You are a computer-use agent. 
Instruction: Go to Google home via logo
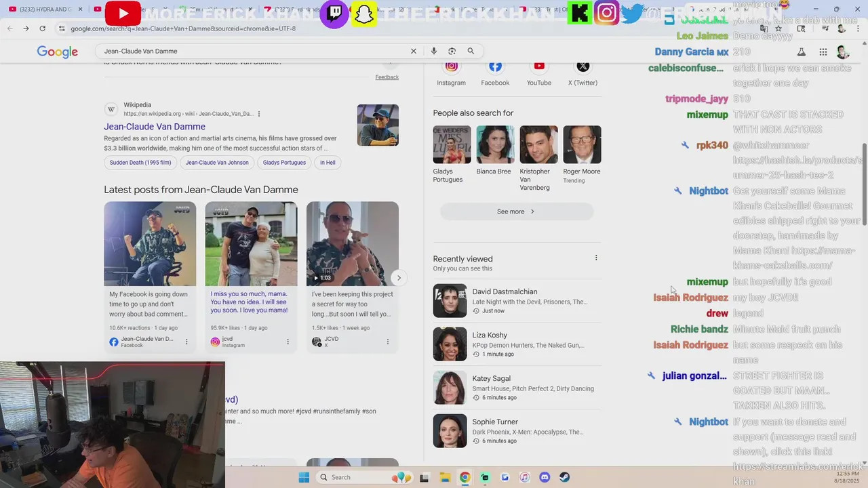tap(57, 52)
